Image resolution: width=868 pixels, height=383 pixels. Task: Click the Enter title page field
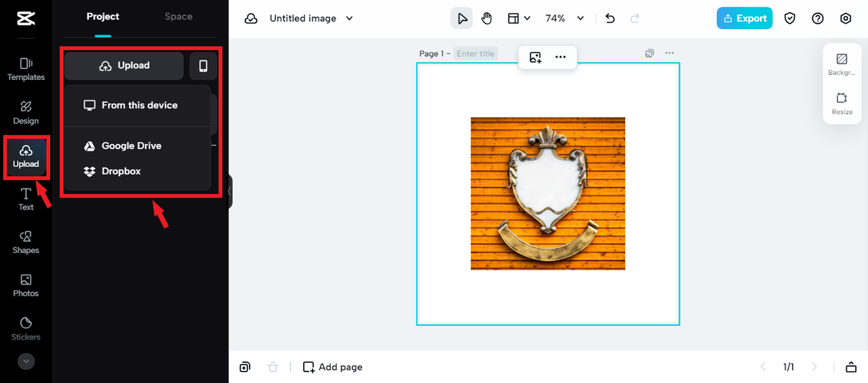coord(475,54)
